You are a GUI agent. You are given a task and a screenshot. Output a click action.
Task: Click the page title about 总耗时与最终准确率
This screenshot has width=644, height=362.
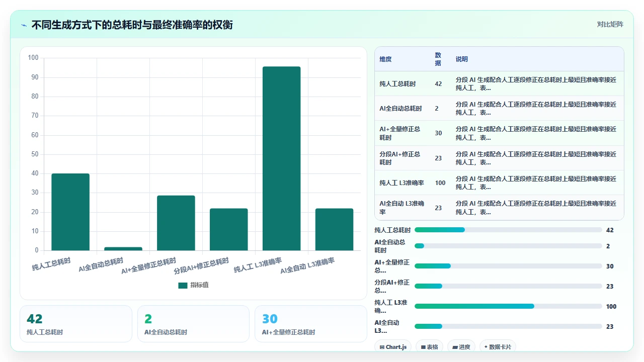coord(132,25)
